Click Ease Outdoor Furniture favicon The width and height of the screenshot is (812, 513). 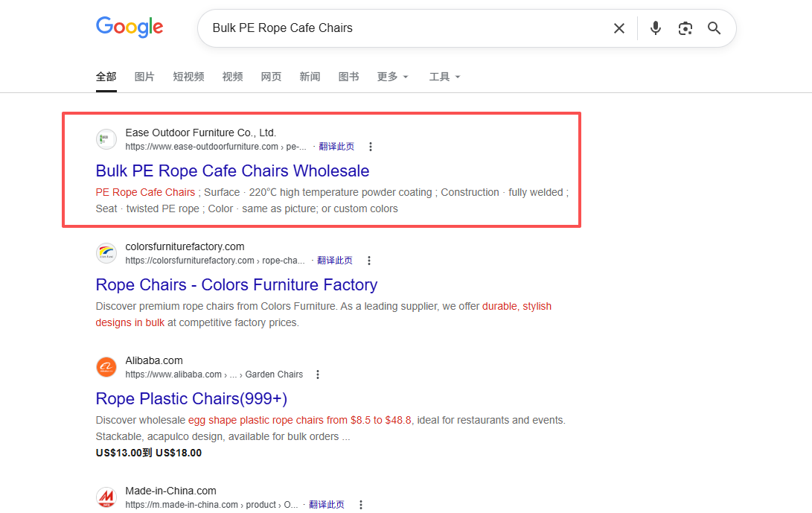tap(106, 139)
